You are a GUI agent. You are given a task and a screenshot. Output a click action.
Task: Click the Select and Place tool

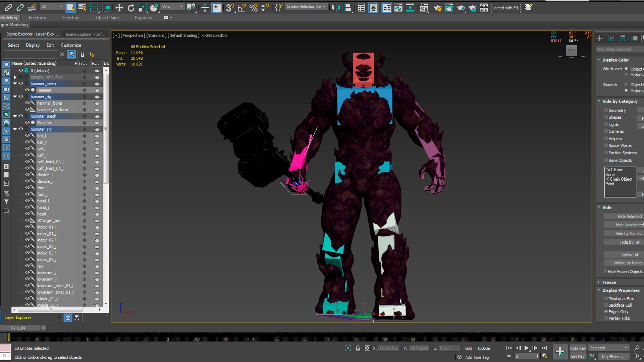point(154,7)
